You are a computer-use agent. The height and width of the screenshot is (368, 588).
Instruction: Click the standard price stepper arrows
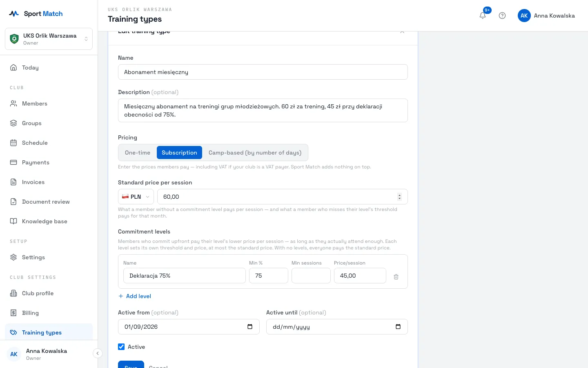click(x=399, y=197)
